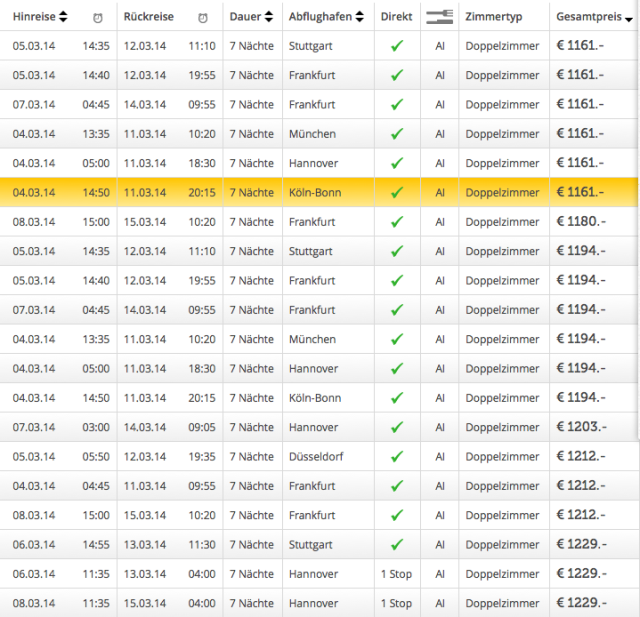This screenshot has width=640, height=617.
Task: Click the clock icon beside Rückreise header
Action: tap(203, 17)
